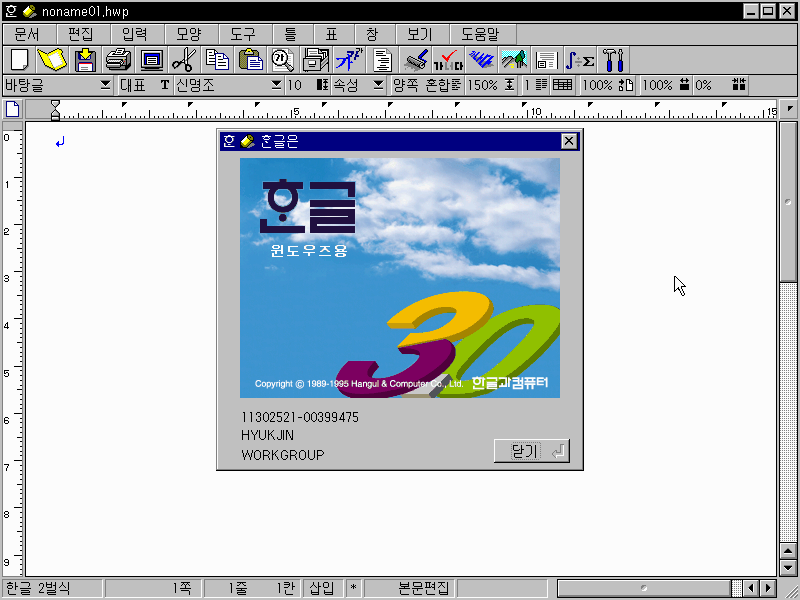Open the 도구 menu
800x600 pixels.
(x=243, y=34)
